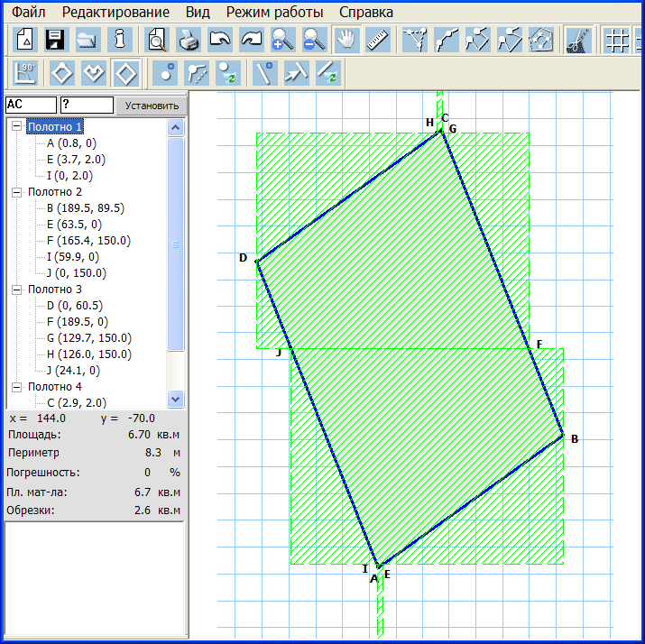This screenshot has width=645, height=644.
Task: Select the Полотно 2 tree item
Action: pos(55,192)
